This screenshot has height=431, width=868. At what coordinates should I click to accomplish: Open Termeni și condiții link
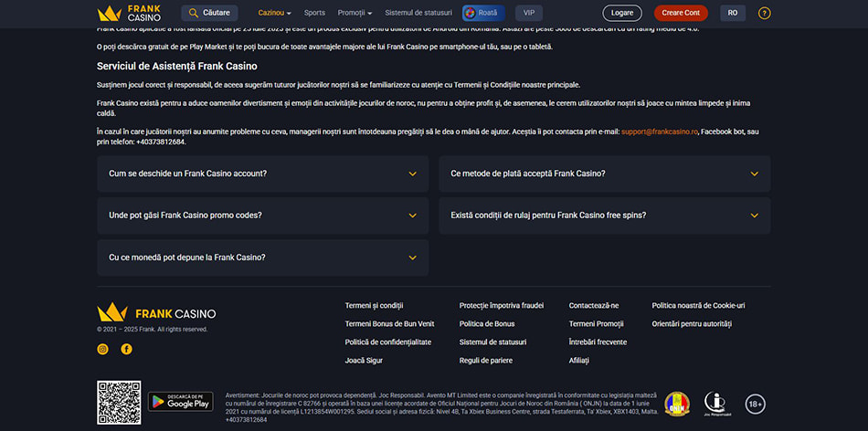point(375,305)
